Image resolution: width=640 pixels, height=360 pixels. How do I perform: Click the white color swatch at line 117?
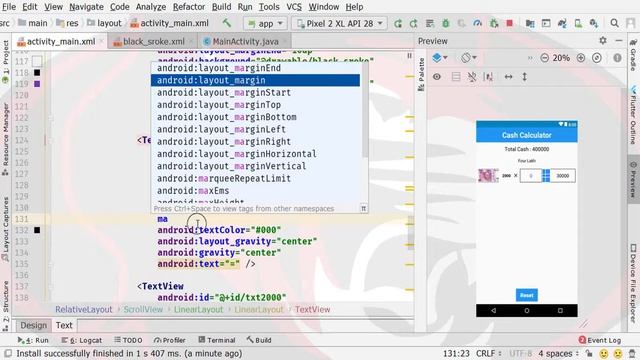tap(37, 61)
